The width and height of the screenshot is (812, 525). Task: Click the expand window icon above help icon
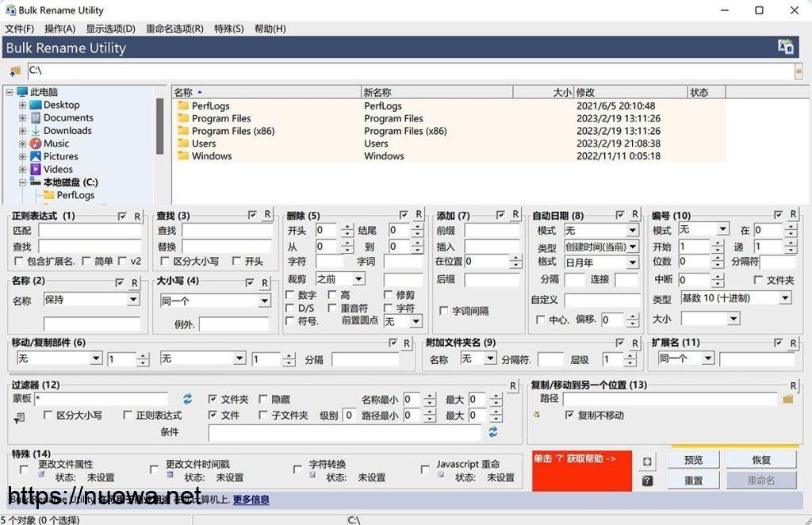tap(647, 462)
